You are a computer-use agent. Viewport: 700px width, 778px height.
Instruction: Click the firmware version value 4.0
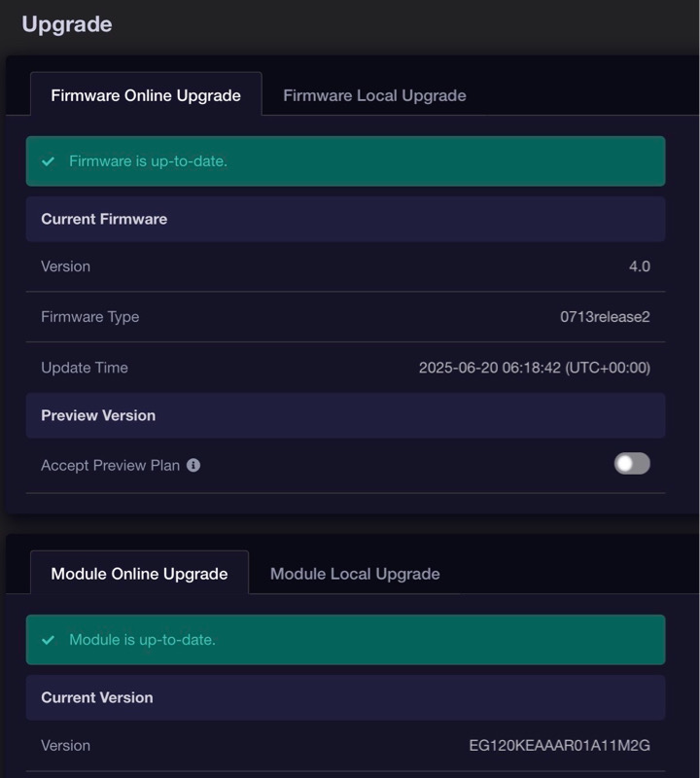coord(640,266)
